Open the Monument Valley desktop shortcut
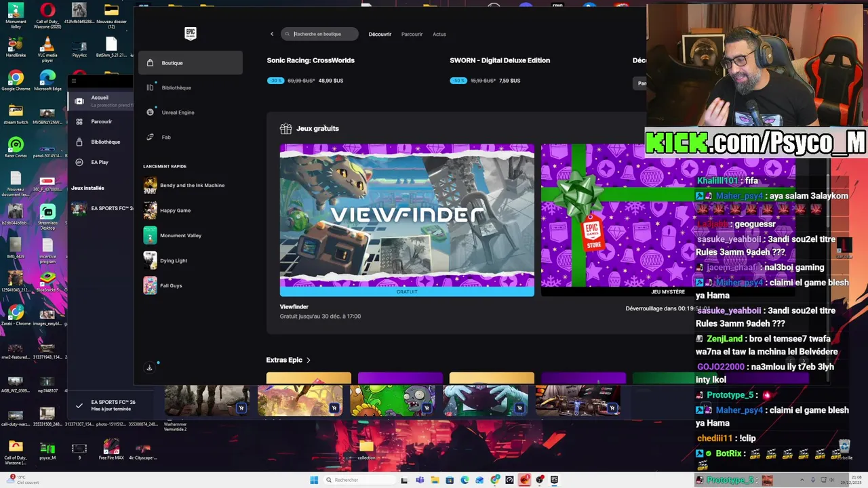868x488 pixels. click(16, 14)
